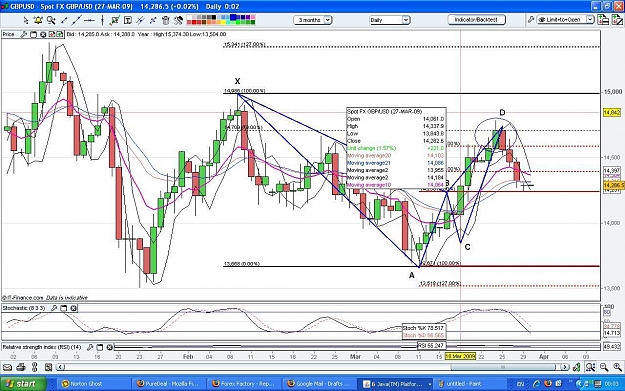Viewport: 625px width, 391px height.
Task: Click the RSI panel window icon
Action: click(x=100, y=347)
